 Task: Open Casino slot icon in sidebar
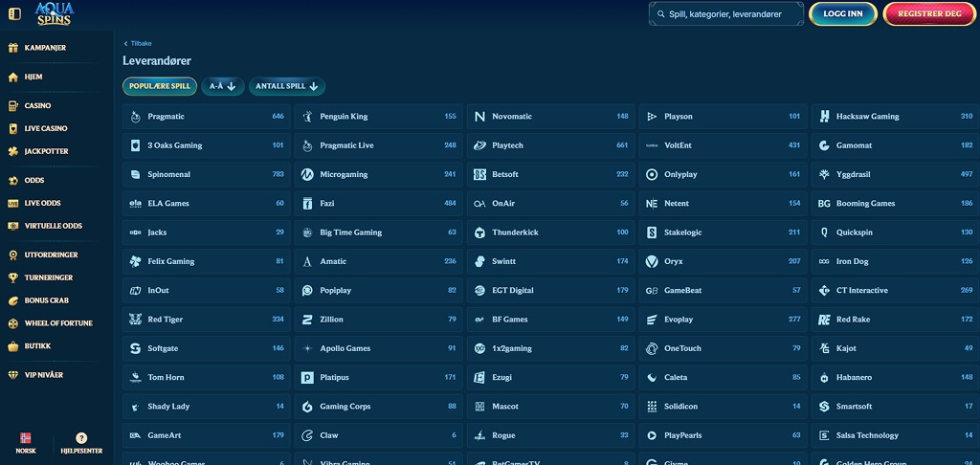(x=12, y=105)
